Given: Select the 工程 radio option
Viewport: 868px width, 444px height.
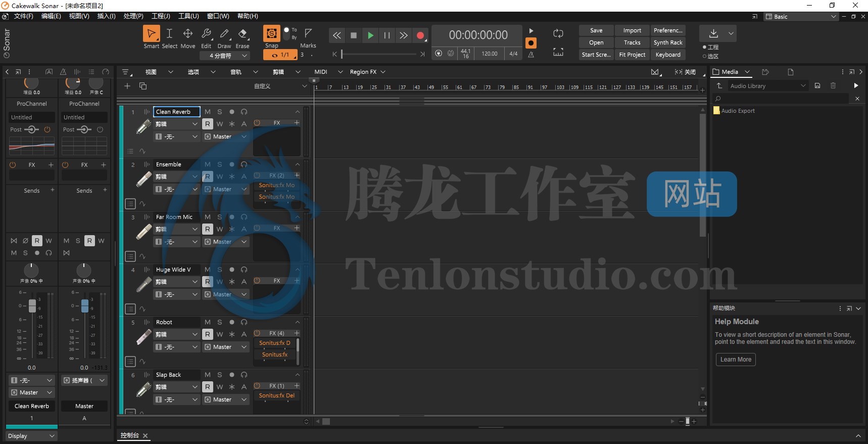Looking at the screenshot, I should coord(710,47).
